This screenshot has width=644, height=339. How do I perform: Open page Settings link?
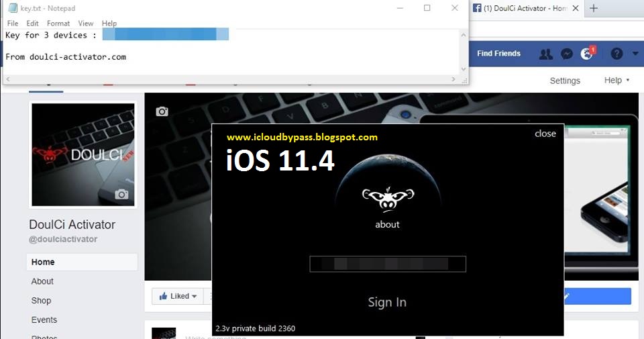[565, 81]
